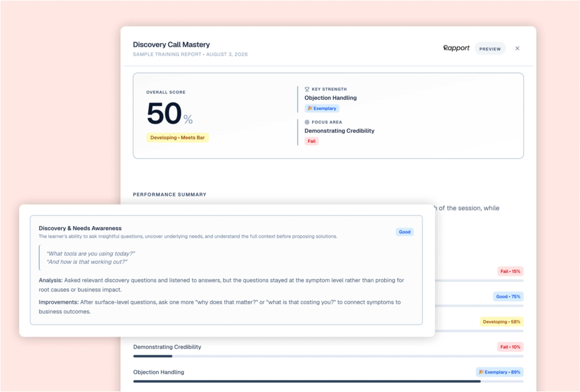This screenshot has height=392, width=580.
Task: Click the "Fail • 10%" score badge
Action: coord(510,347)
